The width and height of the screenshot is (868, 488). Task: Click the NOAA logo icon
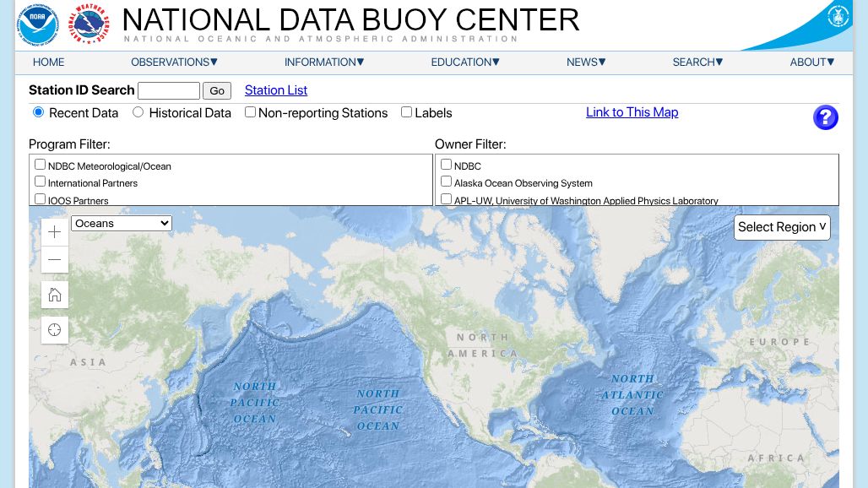point(37,24)
